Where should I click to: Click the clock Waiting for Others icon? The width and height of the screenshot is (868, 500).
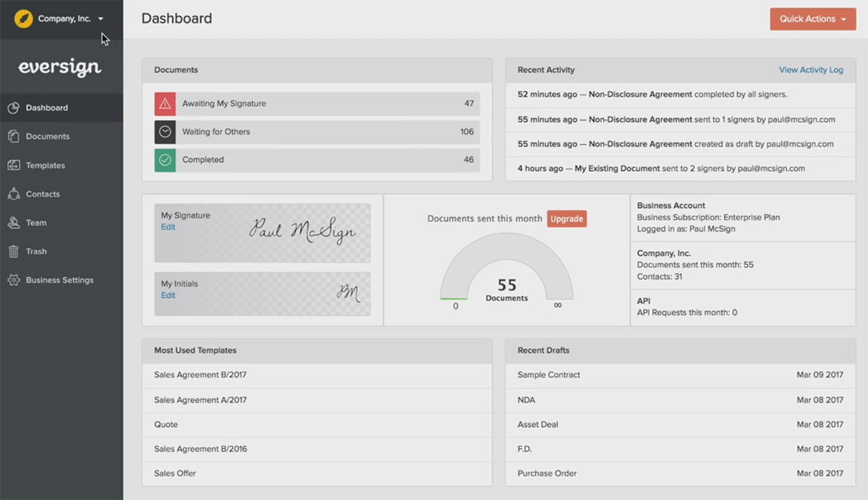pos(165,132)
